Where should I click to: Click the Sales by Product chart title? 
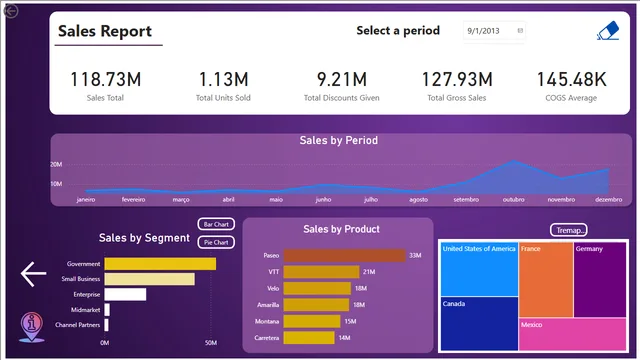point(341,229)
